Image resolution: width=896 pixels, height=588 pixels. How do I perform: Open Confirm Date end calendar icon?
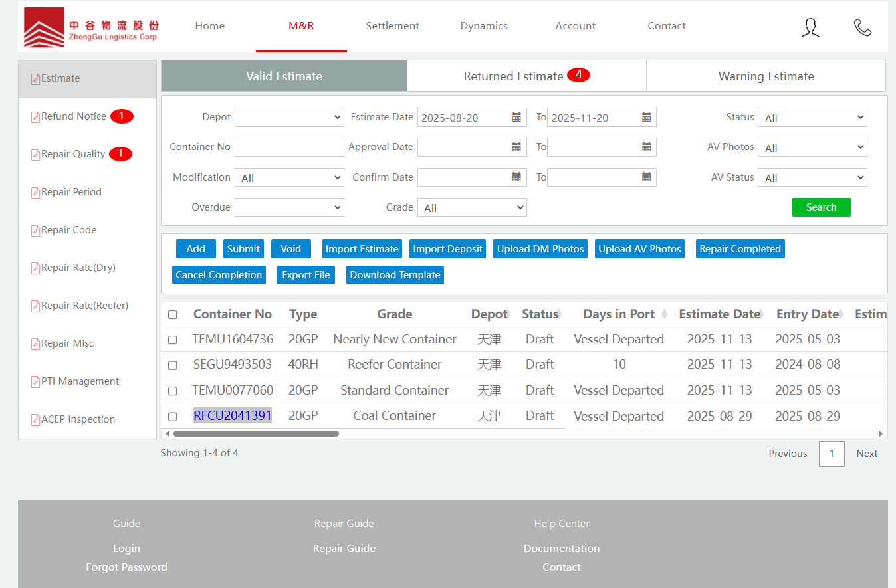point(646,177)
